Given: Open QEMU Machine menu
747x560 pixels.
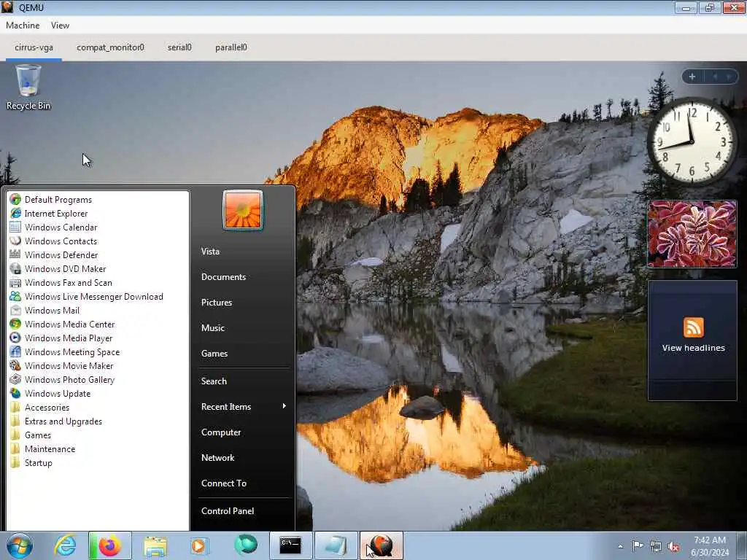Looking at the screenshot, I should 23,26.
